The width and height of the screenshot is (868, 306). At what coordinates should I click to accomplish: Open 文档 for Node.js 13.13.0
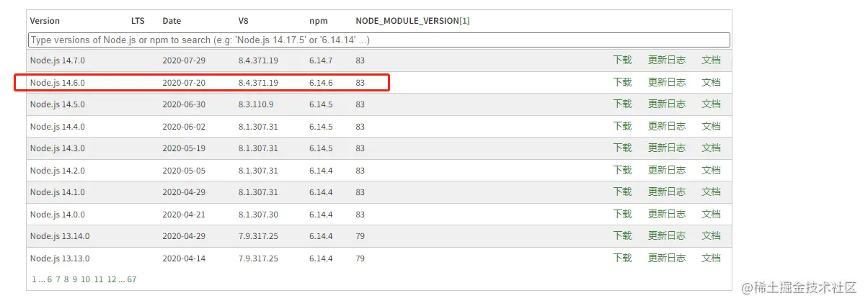711,258
